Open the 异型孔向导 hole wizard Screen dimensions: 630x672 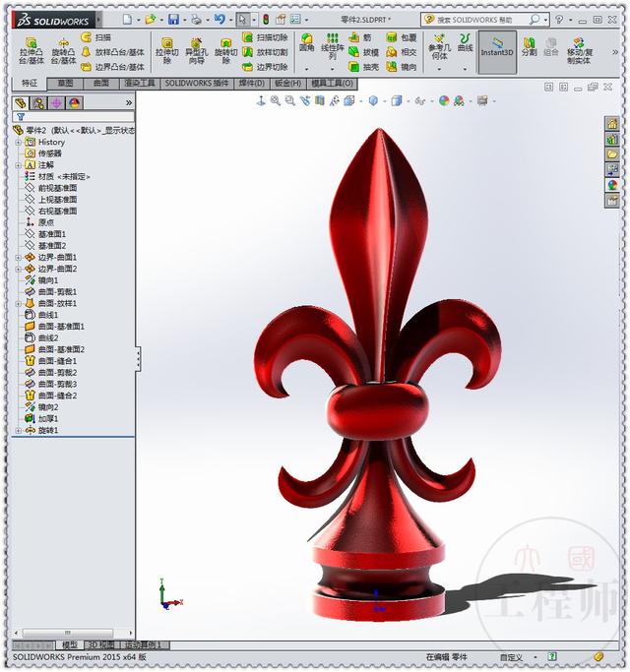(197, 50)
